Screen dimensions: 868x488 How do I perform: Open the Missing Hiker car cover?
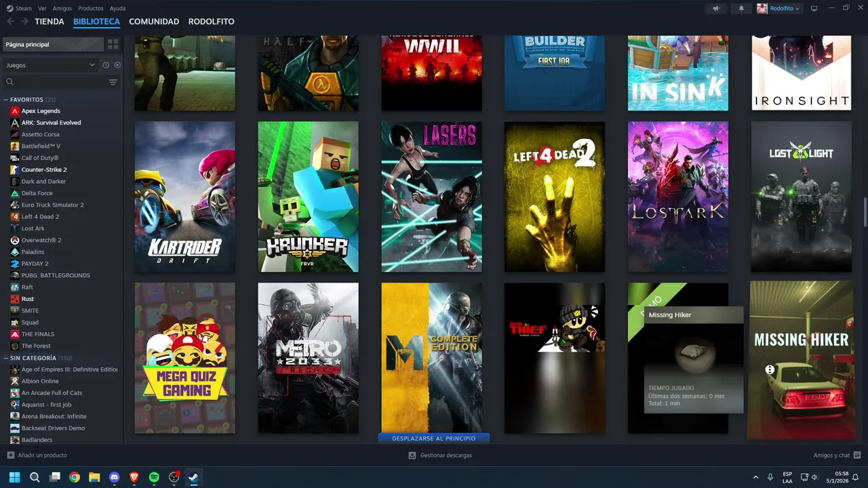tap(802, 360)
